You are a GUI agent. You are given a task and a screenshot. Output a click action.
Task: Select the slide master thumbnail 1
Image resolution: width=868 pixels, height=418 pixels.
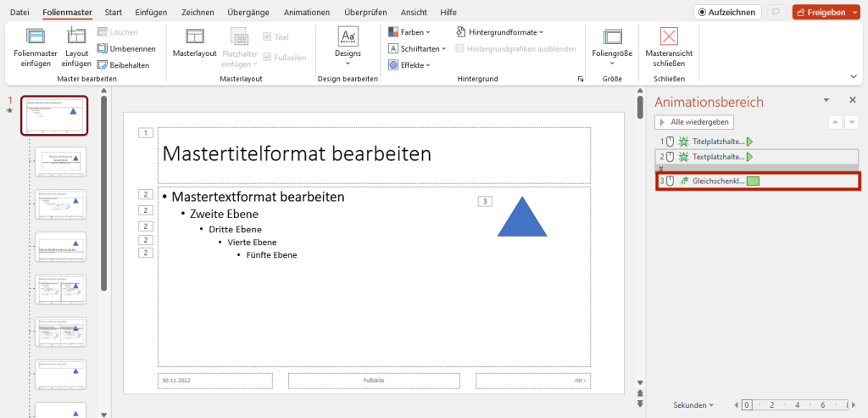coord(54,115)
